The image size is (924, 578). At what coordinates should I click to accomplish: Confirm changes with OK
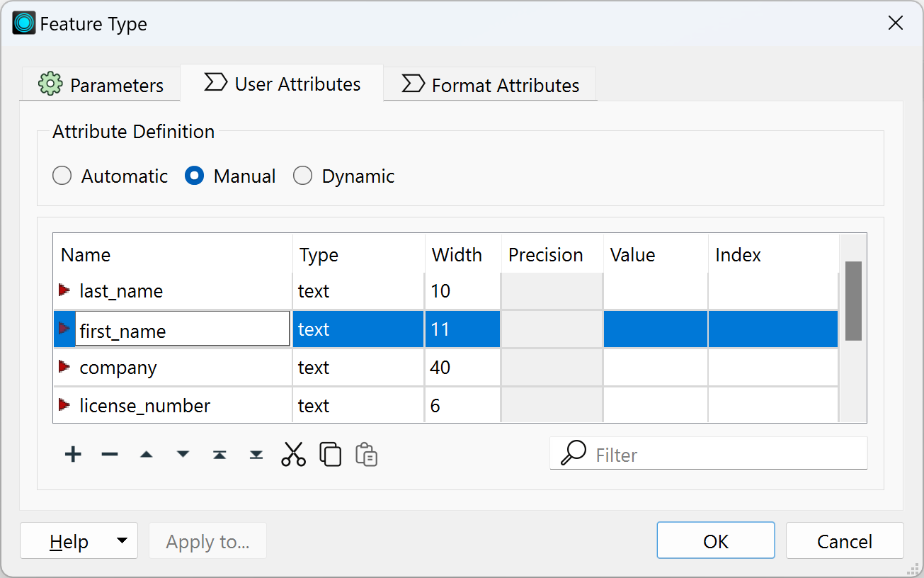[x=715, y=540]
